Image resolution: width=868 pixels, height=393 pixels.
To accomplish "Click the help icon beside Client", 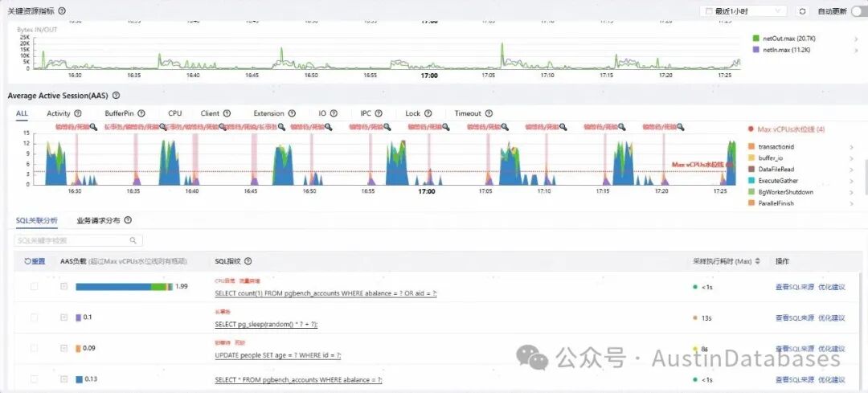I will tap(227, 113).
